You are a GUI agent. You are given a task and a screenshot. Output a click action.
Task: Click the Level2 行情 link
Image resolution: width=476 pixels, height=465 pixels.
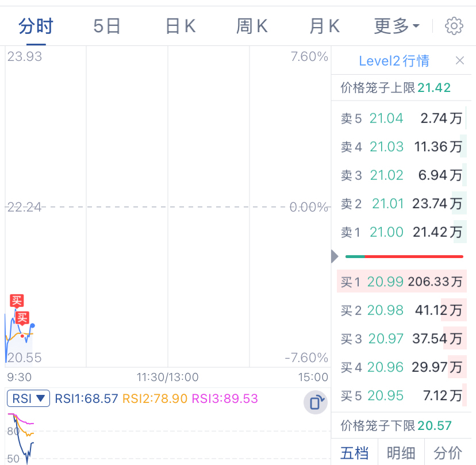394,61
